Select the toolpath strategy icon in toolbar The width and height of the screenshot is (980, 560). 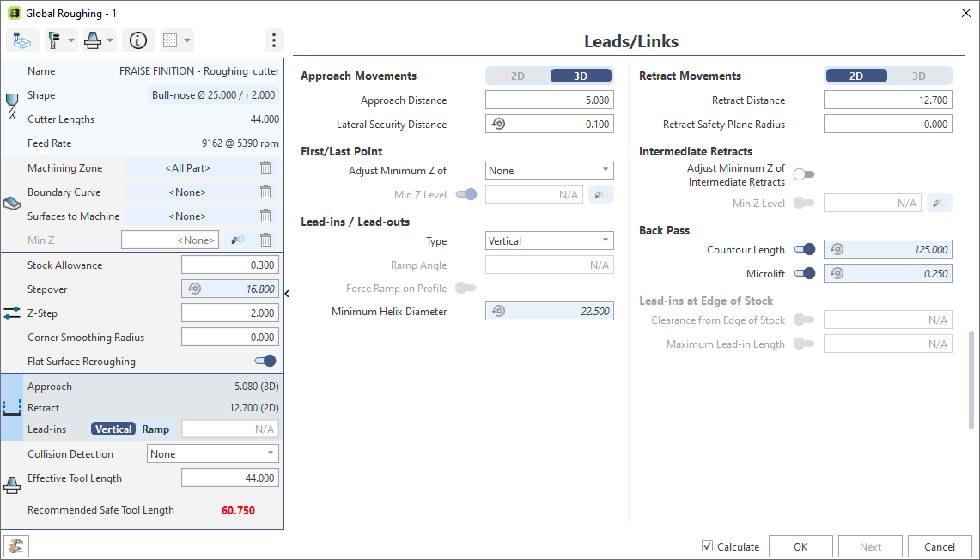(22, 40)
